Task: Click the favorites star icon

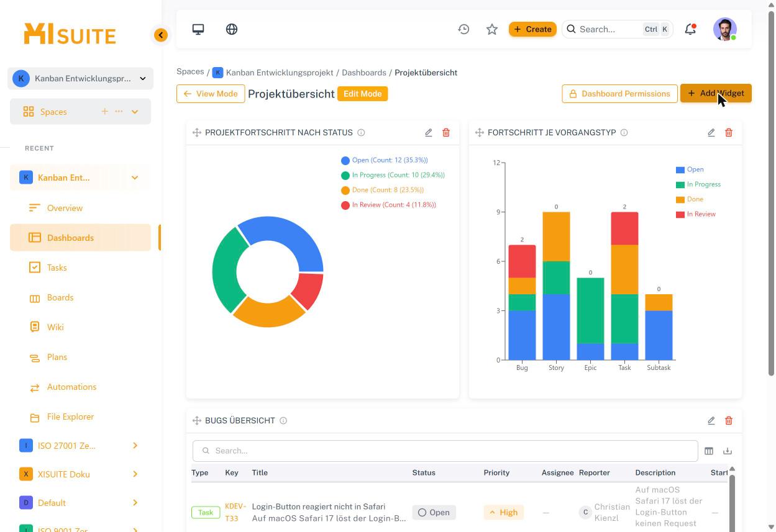Action: click(x=492, y=29)
